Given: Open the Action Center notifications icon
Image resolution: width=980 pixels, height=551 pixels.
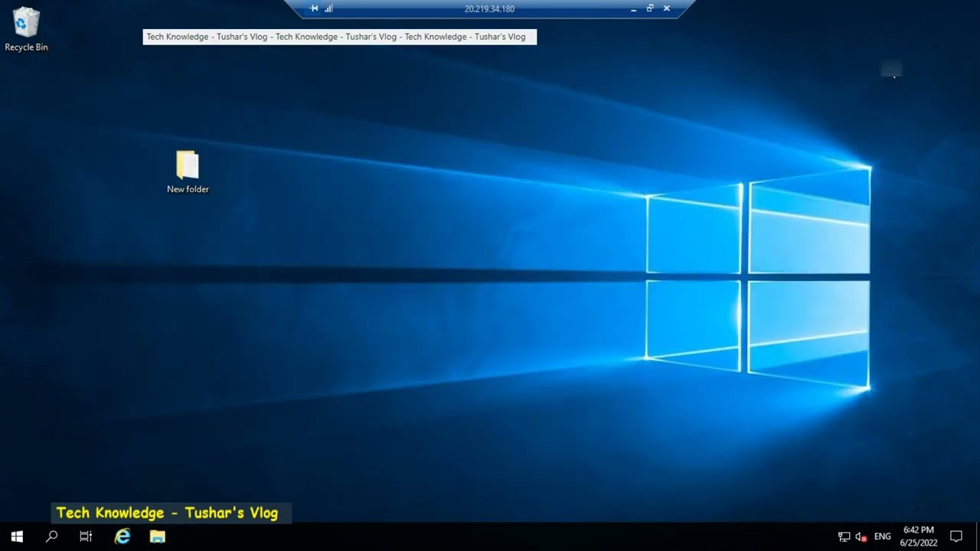Looking at the screenshot, I should (956, 536).
